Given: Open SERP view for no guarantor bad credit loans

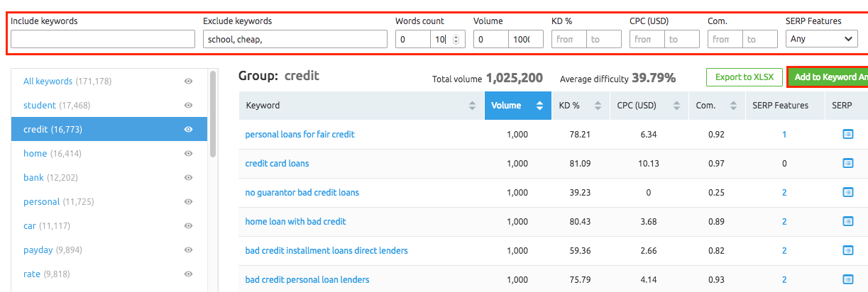Looking at the screenshot, I should pos(847,192).
